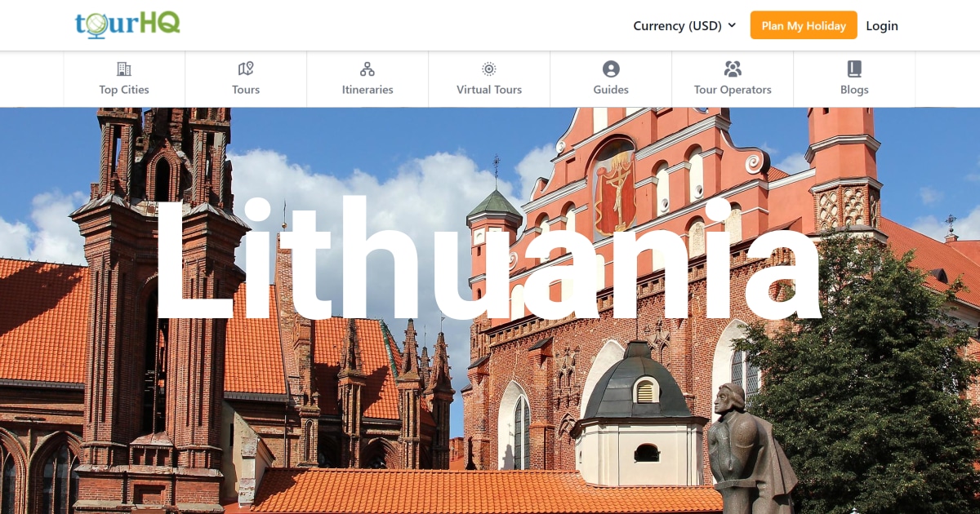Expand the currency selector chevron
Screen dimensions: 980x514
(x=733, y=25)
